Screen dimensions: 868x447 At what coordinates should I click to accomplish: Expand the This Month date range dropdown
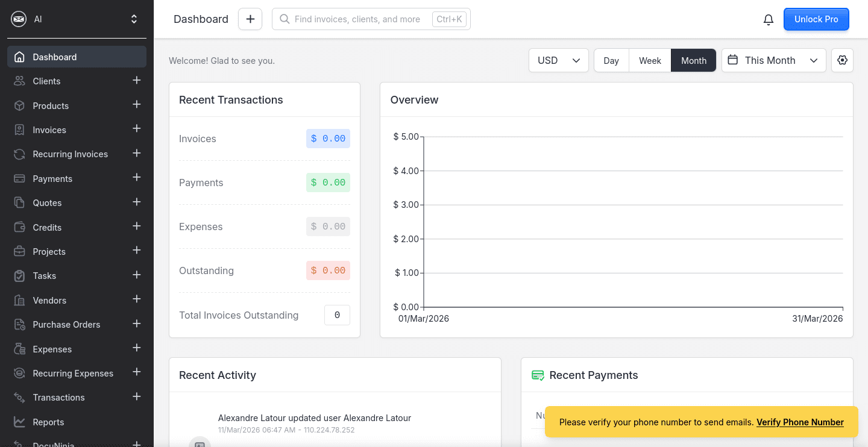773,60
